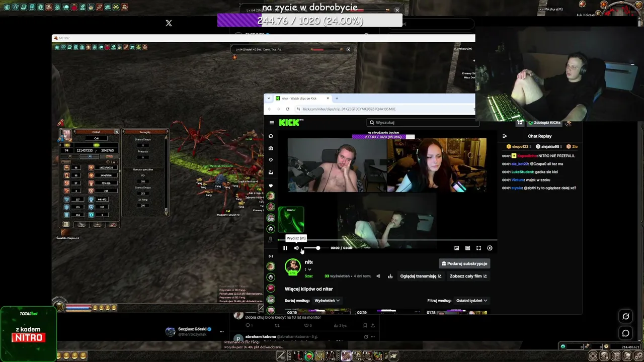Click the green spiral stream thumbnail overlay

click(291, 220)
